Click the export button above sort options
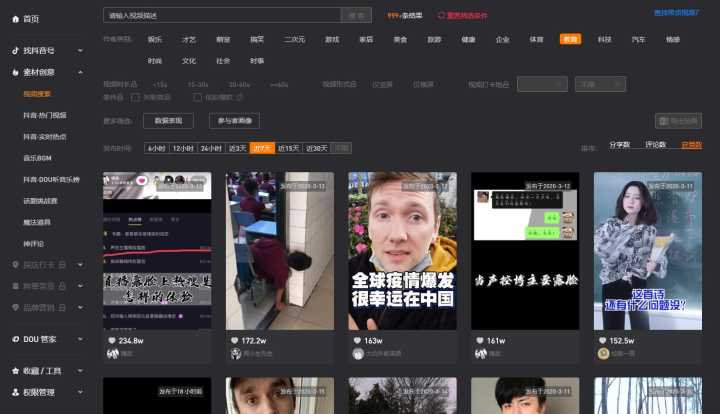 coord(678,121)
